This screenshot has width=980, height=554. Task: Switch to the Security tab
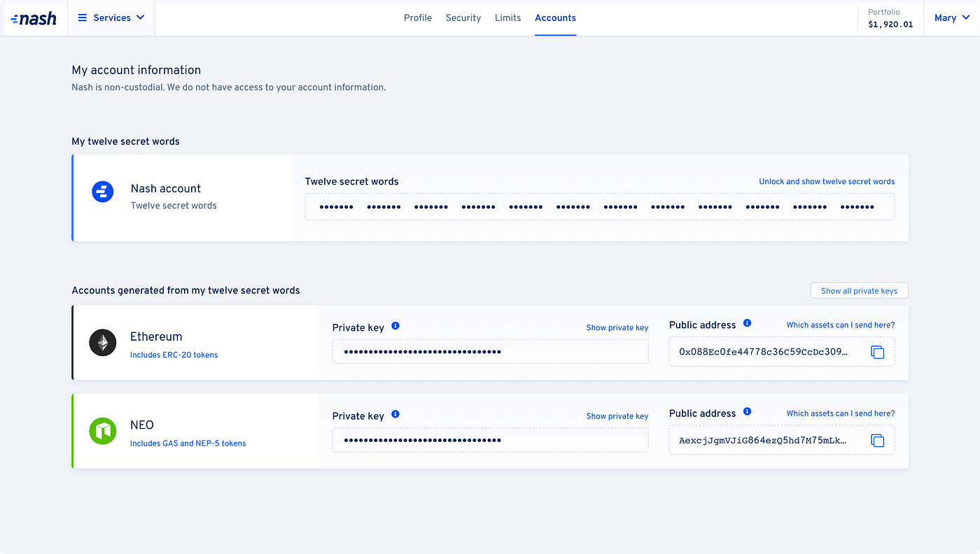point(463,17)
